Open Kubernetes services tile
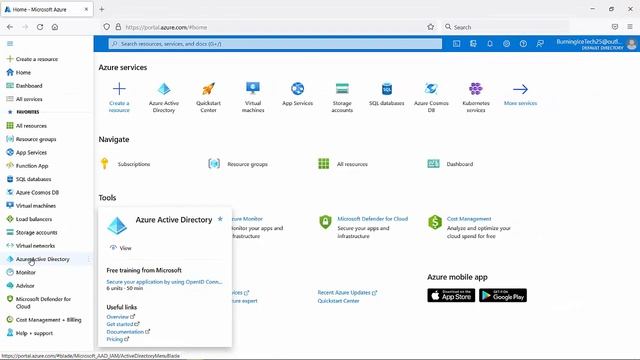The width and height of the screenshot is (640, 360). pos(476,97)
